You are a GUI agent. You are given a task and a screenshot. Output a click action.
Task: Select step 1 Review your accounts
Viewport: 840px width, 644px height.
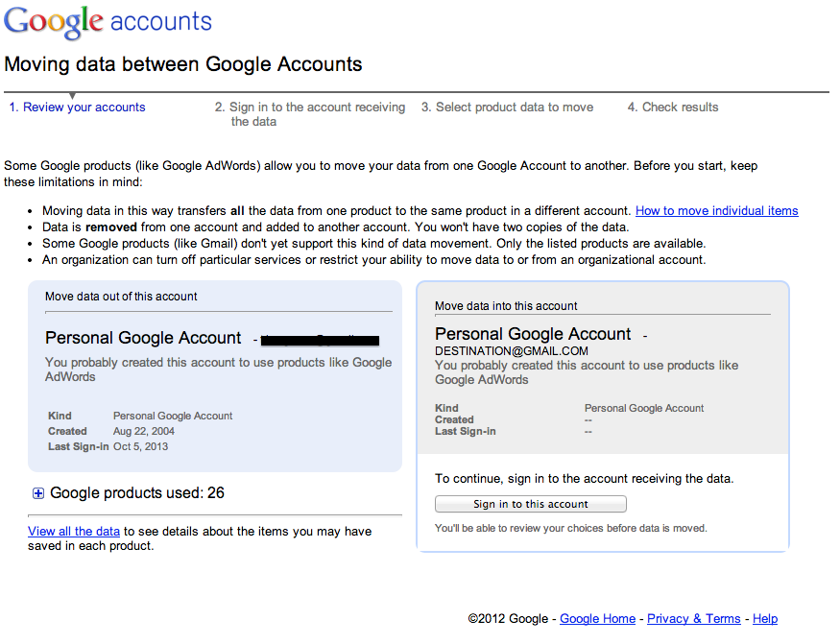[77, 107]
